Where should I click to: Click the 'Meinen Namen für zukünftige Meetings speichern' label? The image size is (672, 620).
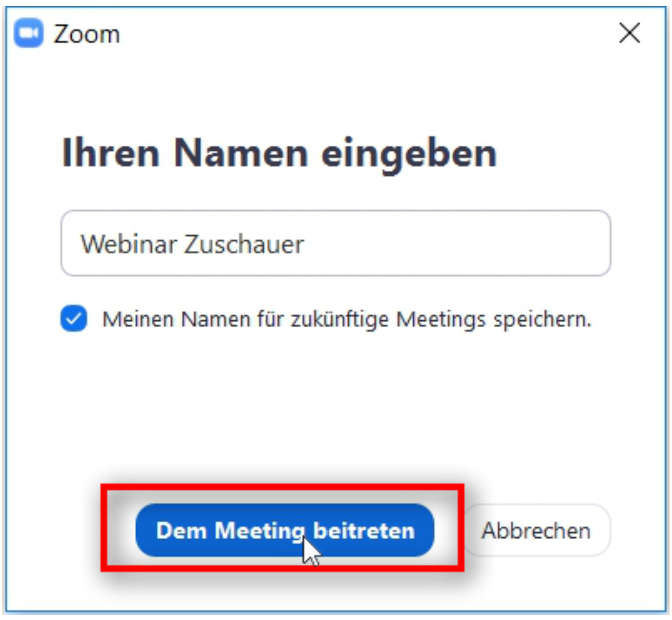tap(347, 320)
